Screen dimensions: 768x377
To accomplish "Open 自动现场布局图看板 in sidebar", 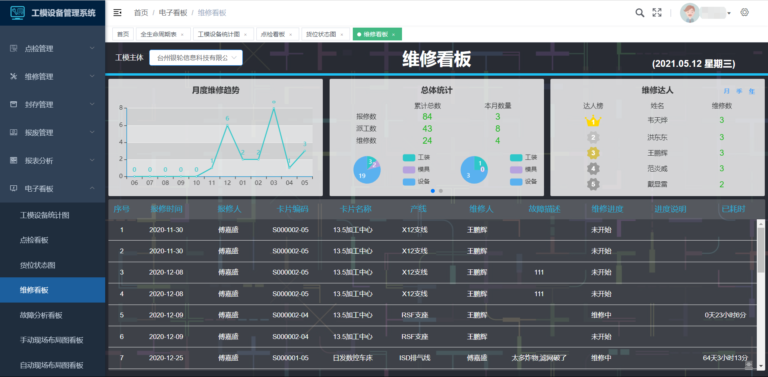I will click(x=51, y=365).
